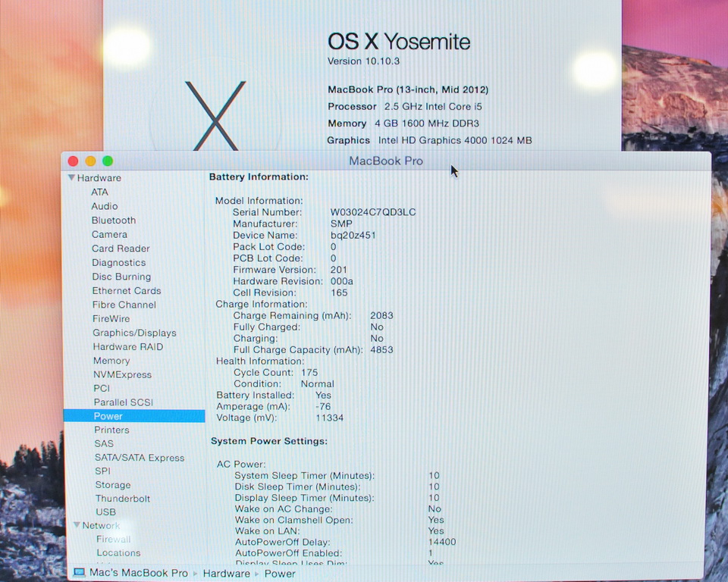
Task: Open the Fibre Channel entry
Action: tap(124, 305)
